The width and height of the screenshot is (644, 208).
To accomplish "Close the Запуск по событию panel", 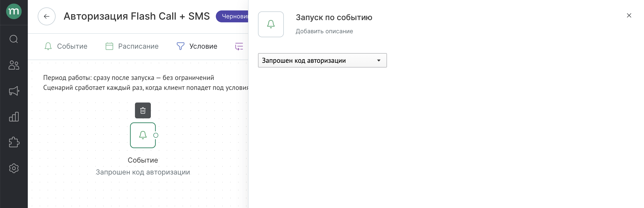I will click(629, 15).
